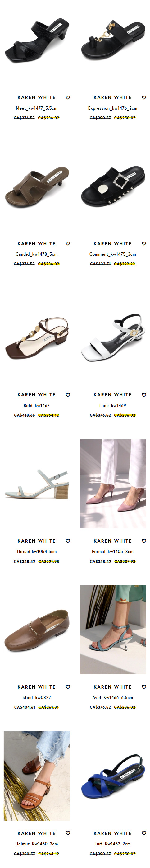Open the Comment_kw1475_3cm product title
Viewport: 150px width, 868px height.
tap(113, 254)
